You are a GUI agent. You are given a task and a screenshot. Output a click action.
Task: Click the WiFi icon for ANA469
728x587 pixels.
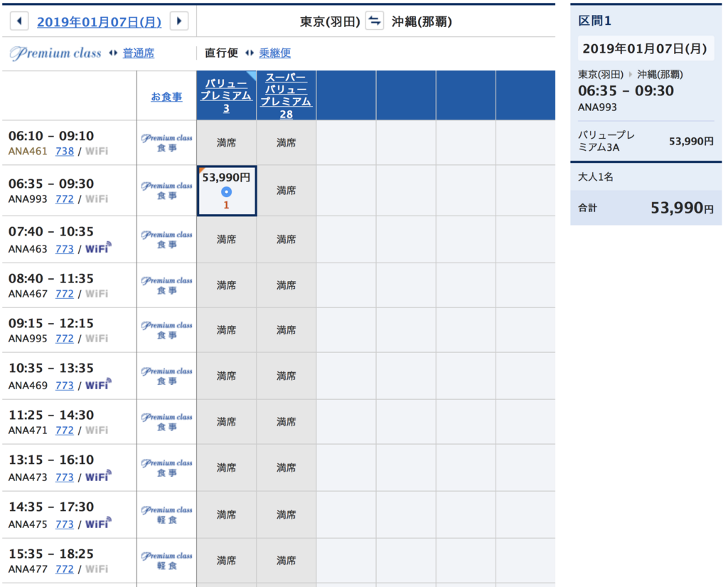click(98, 384)
